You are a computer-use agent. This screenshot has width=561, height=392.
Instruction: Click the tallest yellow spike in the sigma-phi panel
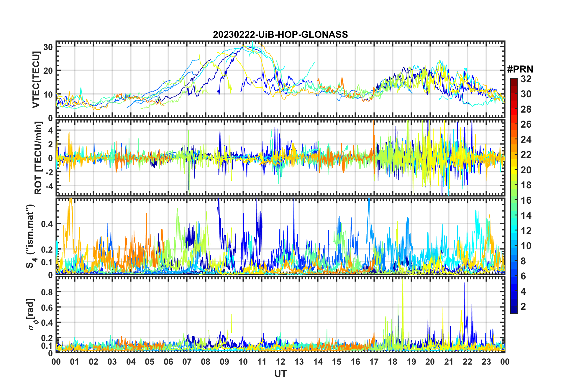click(403, 280)
